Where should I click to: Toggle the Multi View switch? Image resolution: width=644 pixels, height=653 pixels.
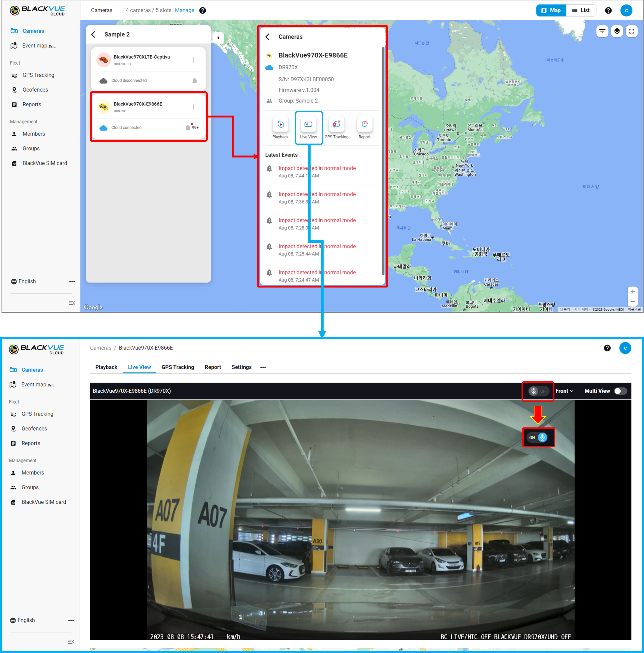point(620,391)
